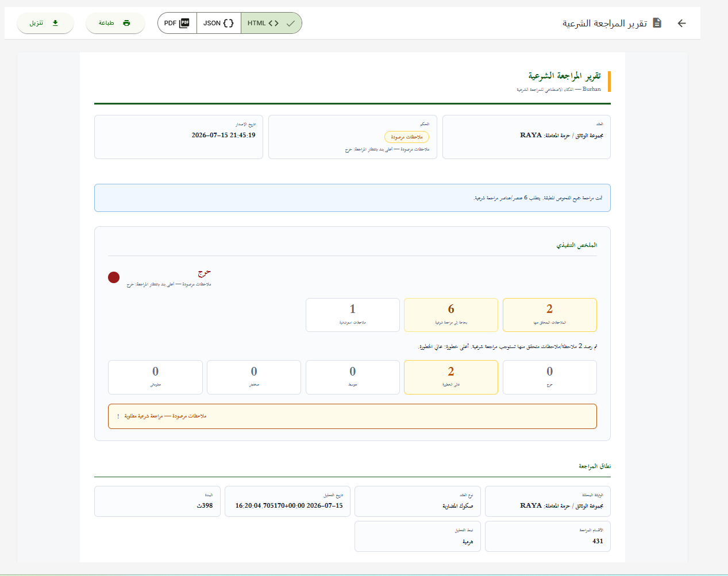Open the card showing 6 needing Sharia review

451,315
